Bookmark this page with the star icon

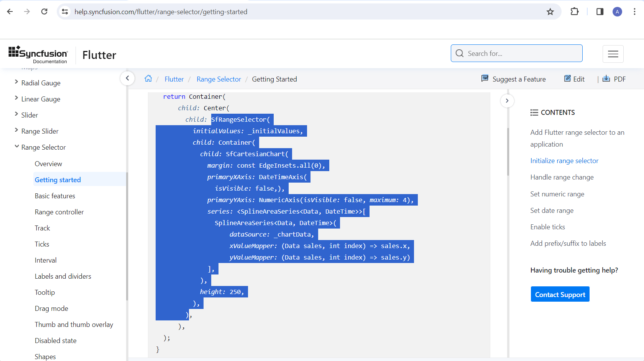[x=550, y=12]
